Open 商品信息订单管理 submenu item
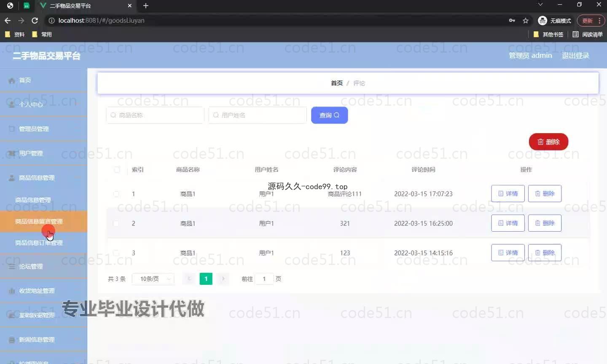The width and height of the screenshot is (607, 364). pyautogui.click(x=43, y=243)
